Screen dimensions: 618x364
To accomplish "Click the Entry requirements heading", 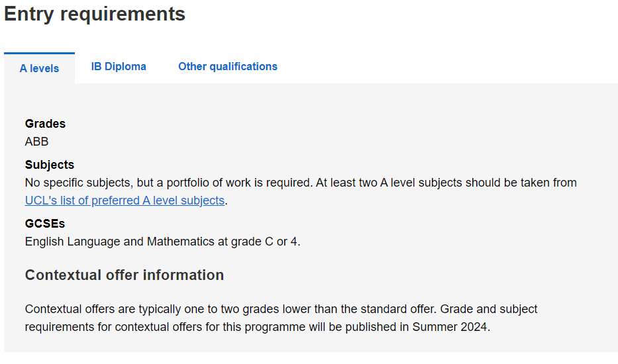I will [95, 14].
